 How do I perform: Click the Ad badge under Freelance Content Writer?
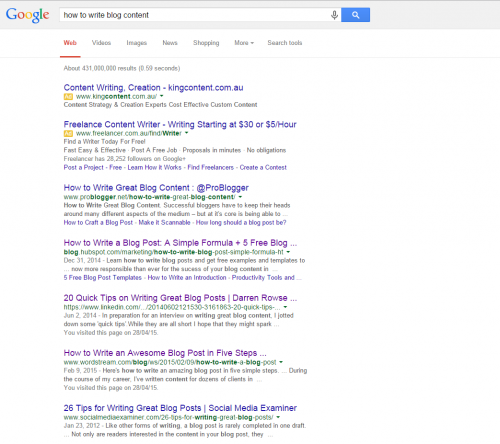point(68,133)
